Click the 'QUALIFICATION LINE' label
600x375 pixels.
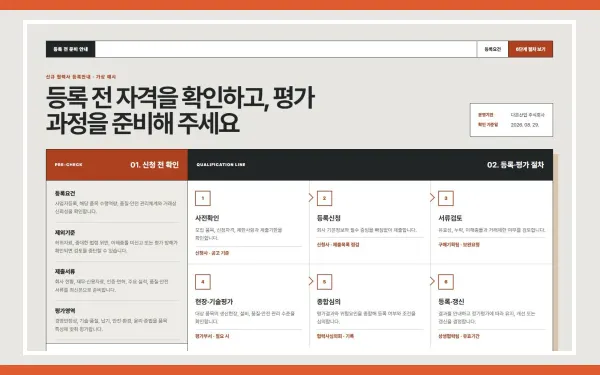(221, 165)
